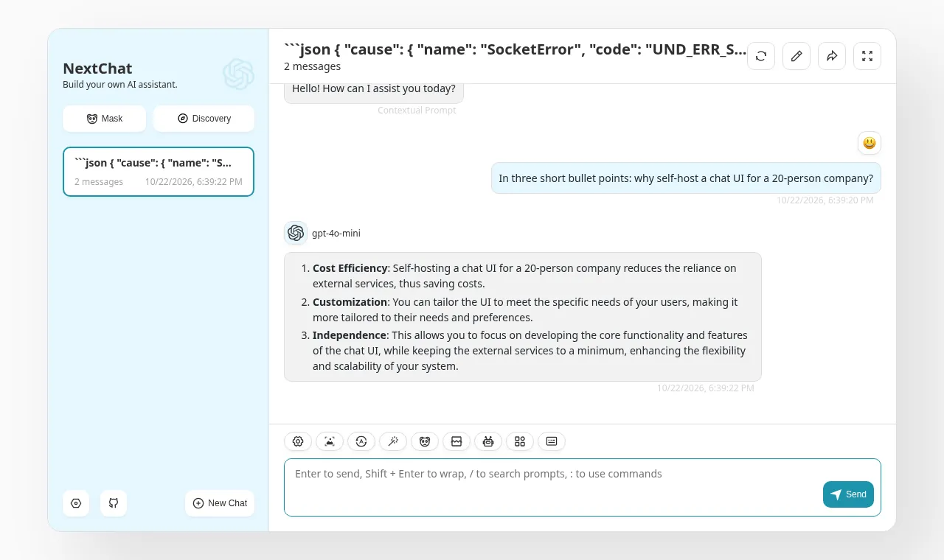This screenshot has height=560, width=944.
Task: Click the upload image icon in the chat toolbar
Action: coord(330,441)
